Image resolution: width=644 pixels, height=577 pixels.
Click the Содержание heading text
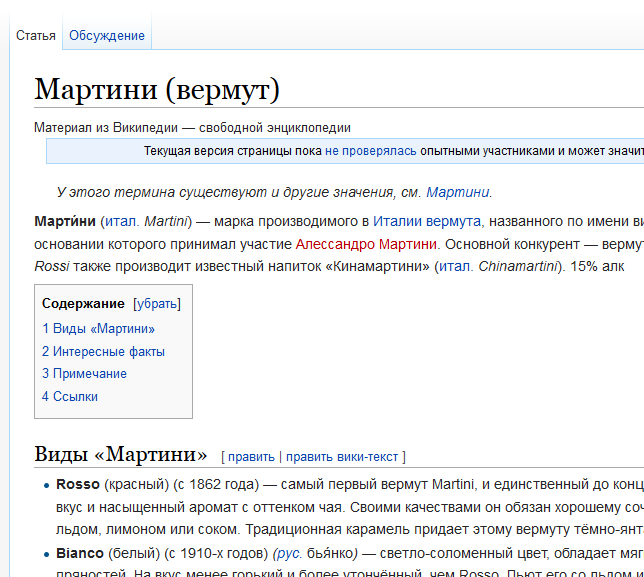pos(83,303)
